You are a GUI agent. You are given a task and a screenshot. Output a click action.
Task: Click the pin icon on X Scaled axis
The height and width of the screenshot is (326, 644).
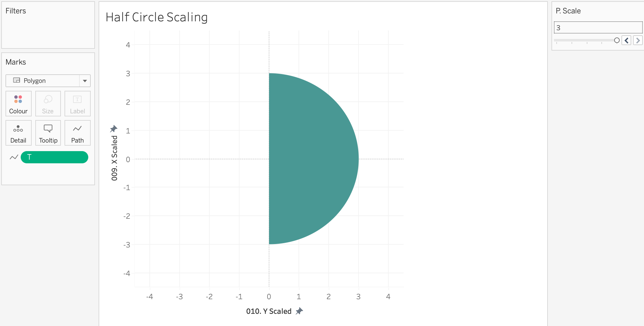114,129
